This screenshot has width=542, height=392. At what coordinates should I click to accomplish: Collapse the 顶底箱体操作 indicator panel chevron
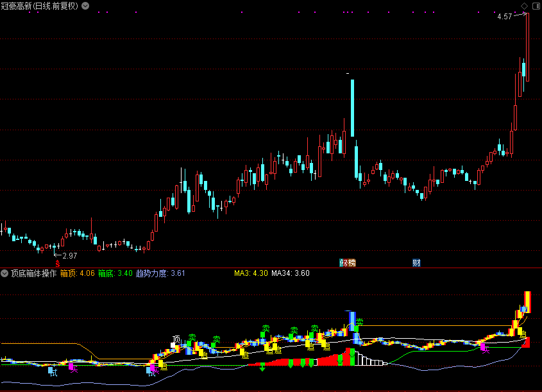point(4,273)
